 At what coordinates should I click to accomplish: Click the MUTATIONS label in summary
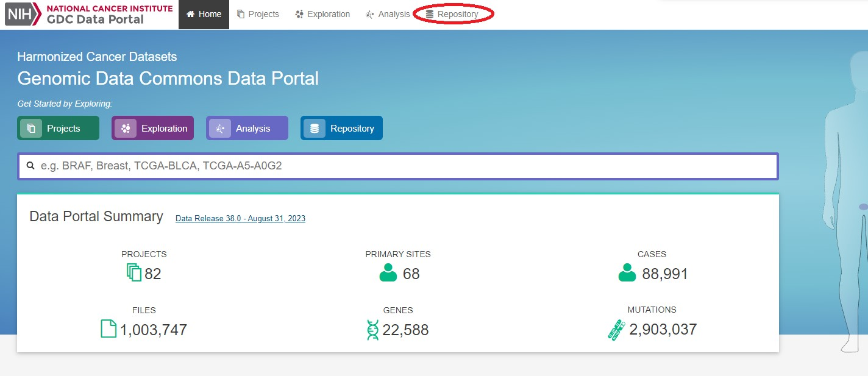pos(652,310)
